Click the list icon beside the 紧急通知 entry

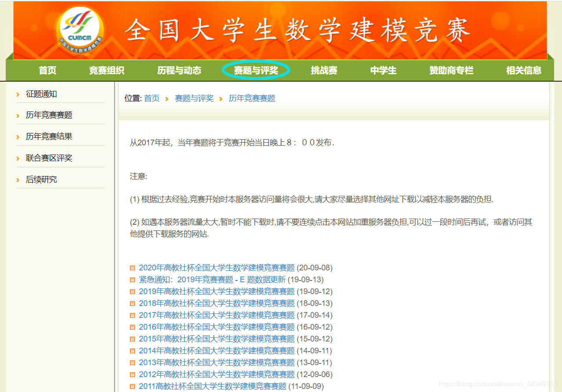133,280
